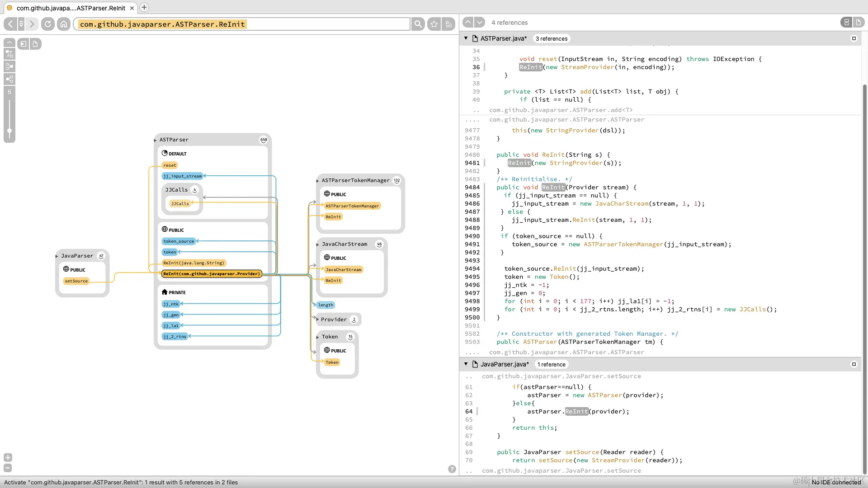Navigate back in history
Image resolution: width=868 pixels, height=488 pixels.
tap(10, 24)
